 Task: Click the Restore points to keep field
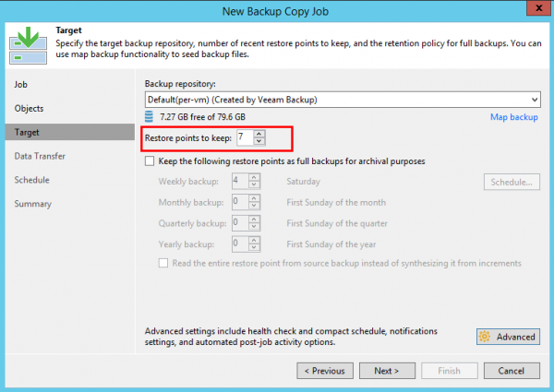(x=244, y=137)
